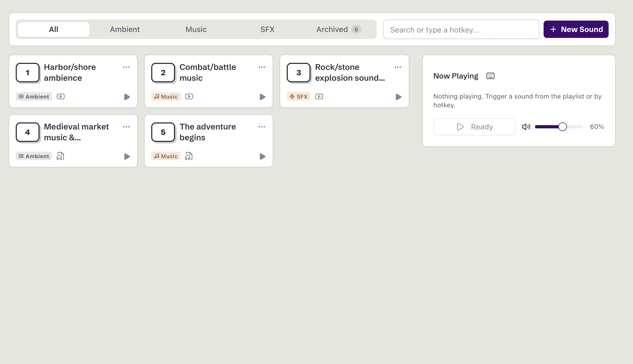Play the Harbor/shore ambience sound
The height and width of the screenshot is (364, 633).
[x=127, y=97]
